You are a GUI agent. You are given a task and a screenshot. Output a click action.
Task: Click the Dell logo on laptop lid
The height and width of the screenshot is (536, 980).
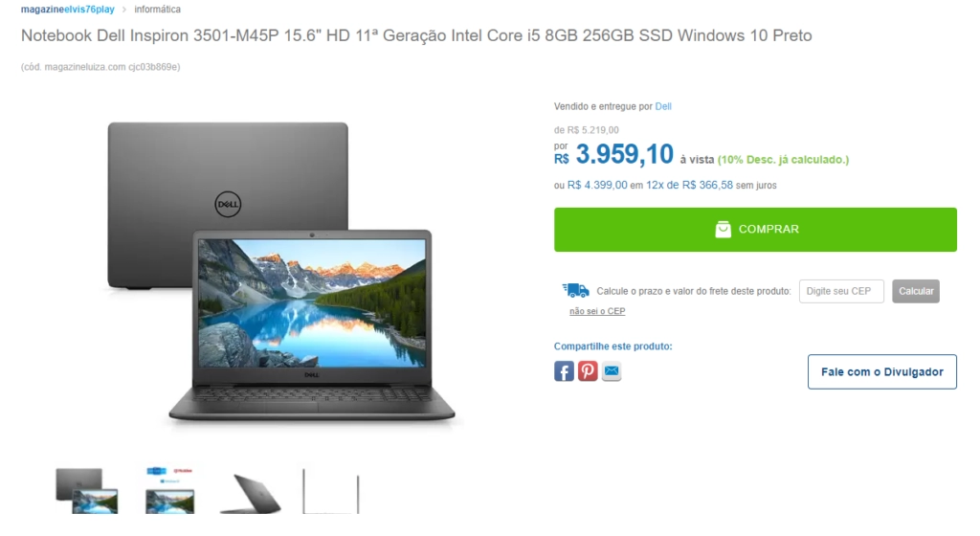click(x=228, y=204)
